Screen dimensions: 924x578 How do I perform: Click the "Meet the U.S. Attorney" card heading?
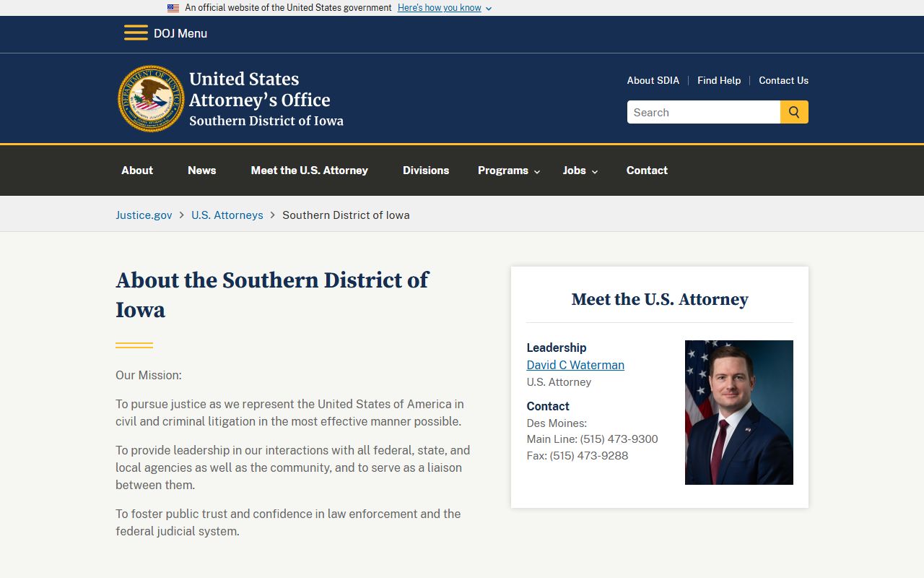(x=660, y=299)
